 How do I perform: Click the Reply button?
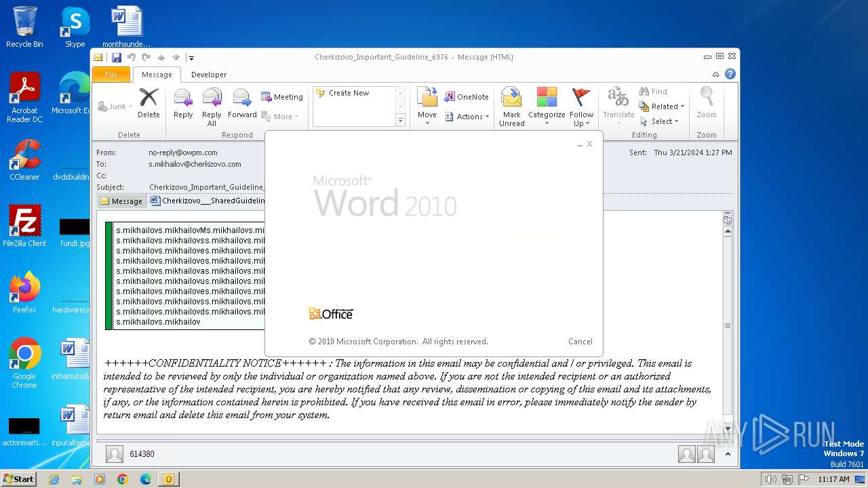tap(183, 103)
